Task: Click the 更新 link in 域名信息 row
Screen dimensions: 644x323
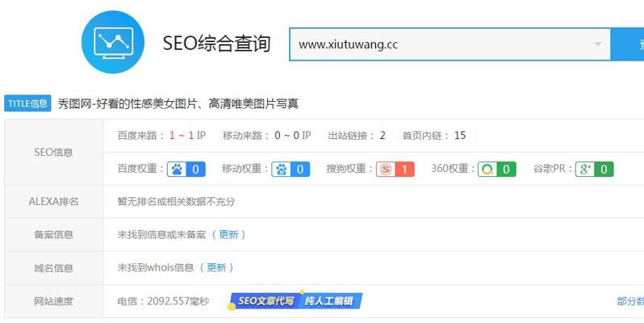Action: 216,268
